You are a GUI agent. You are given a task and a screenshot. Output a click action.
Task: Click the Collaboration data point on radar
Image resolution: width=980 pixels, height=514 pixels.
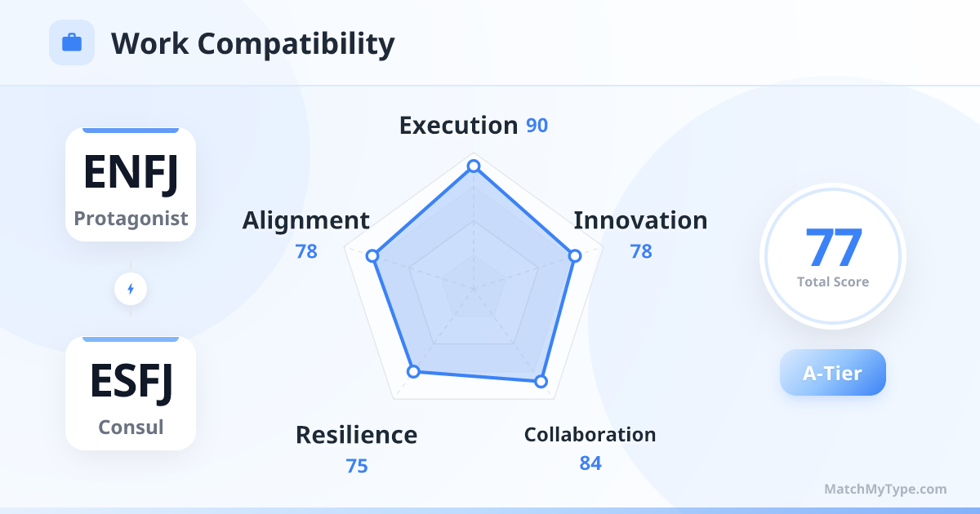tap(540, 381)
